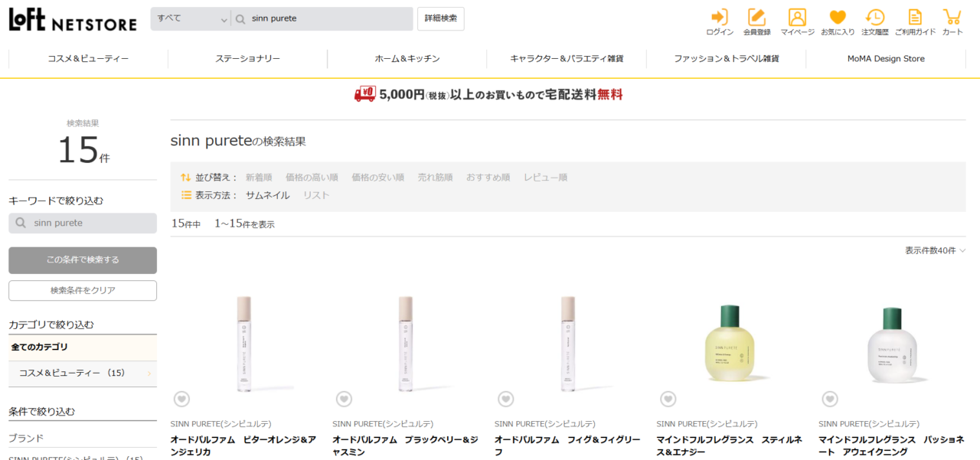
Task: Open ステーショナリー navigation menu
Action: point(247,59)
